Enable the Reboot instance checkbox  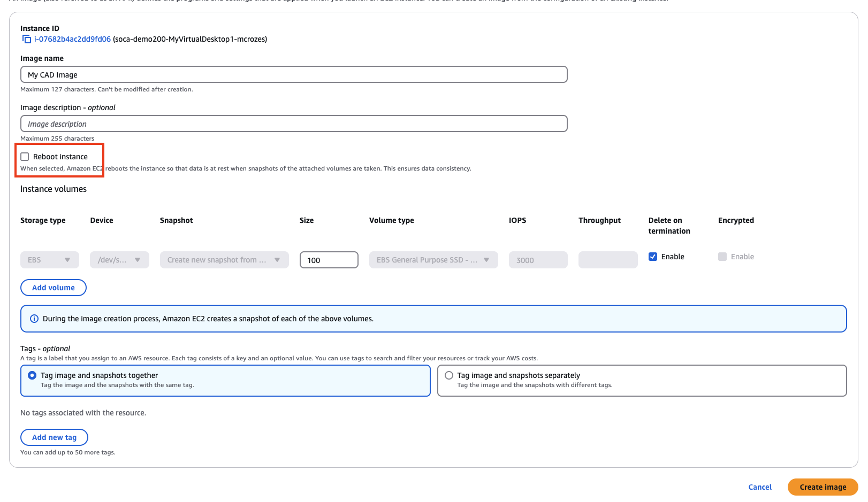click(x=25, y=157)
